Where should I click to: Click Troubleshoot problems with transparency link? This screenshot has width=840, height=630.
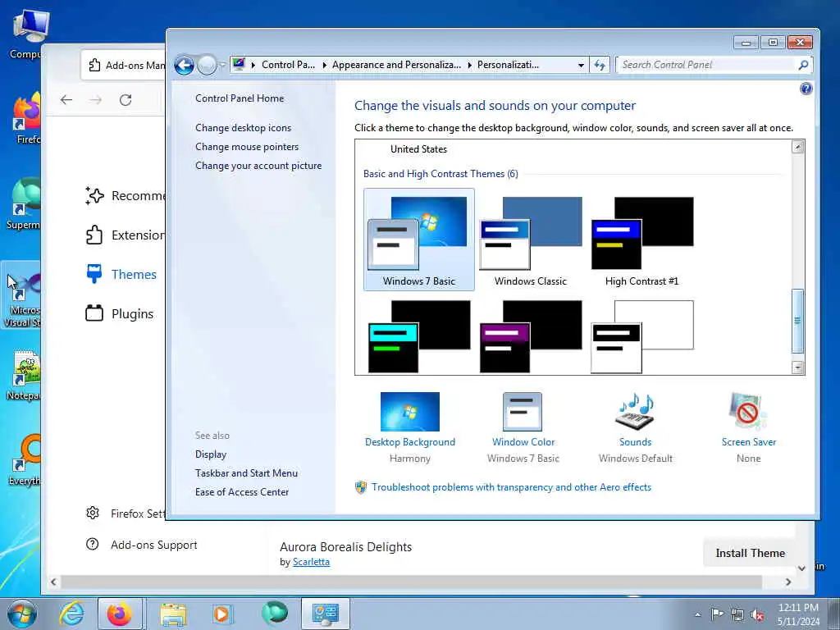click(x=512, y=487)
